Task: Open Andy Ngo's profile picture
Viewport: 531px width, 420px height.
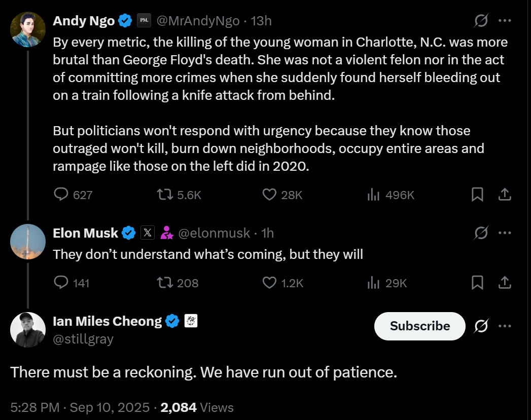Action: click(28, 29)
